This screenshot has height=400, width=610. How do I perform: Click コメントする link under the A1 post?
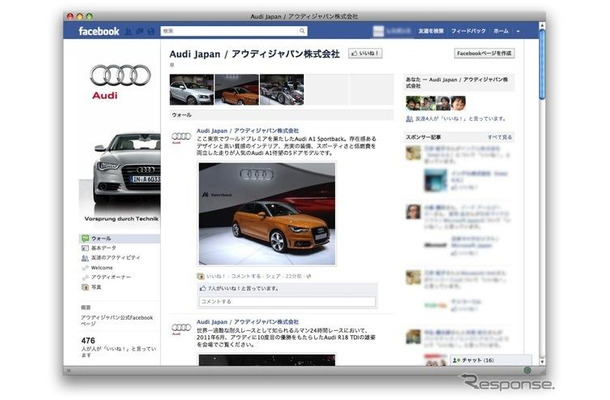[x=246, y=276]
